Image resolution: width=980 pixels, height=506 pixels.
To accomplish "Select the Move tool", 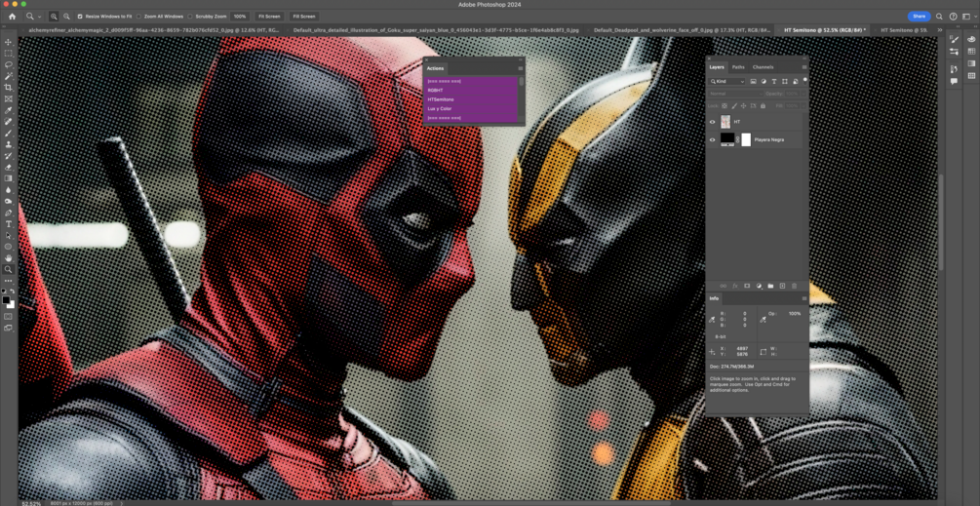I will (x=9, y=42).
